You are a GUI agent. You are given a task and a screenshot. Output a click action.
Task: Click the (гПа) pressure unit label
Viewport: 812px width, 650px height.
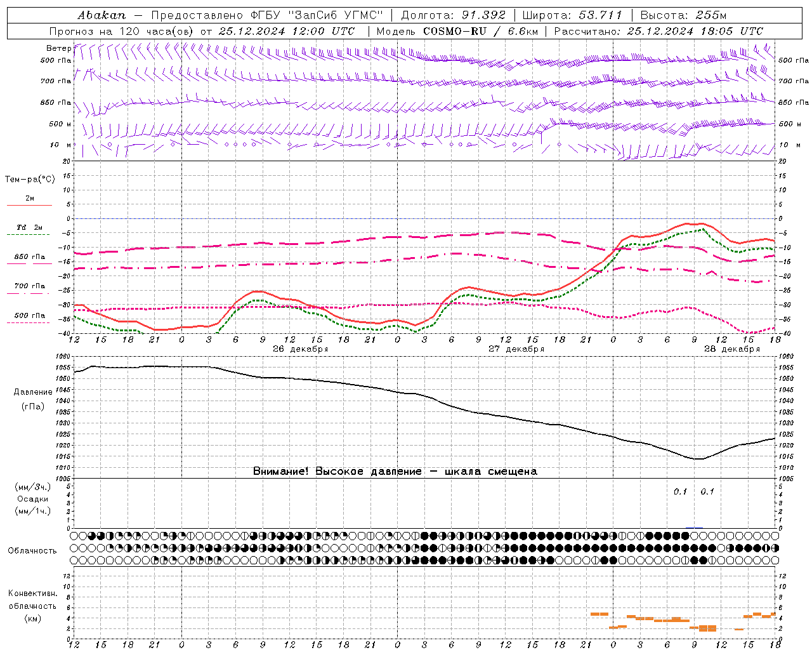[33, 407]
